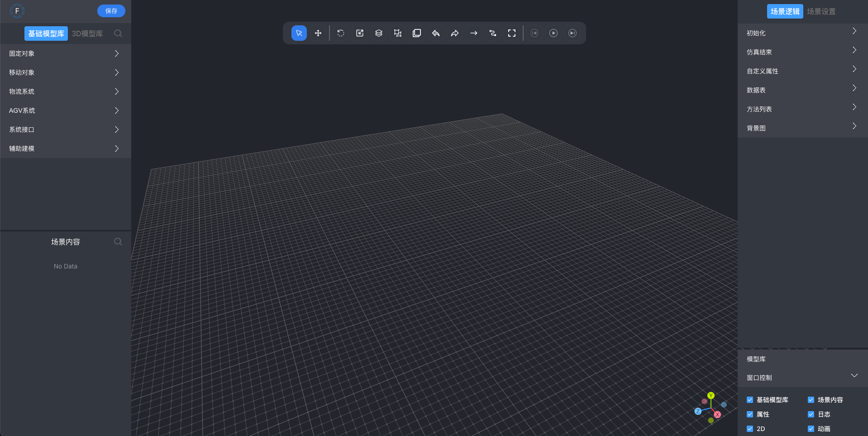
Task: Toggle the 日志 checkbox
Action: (x=811, y=414)
